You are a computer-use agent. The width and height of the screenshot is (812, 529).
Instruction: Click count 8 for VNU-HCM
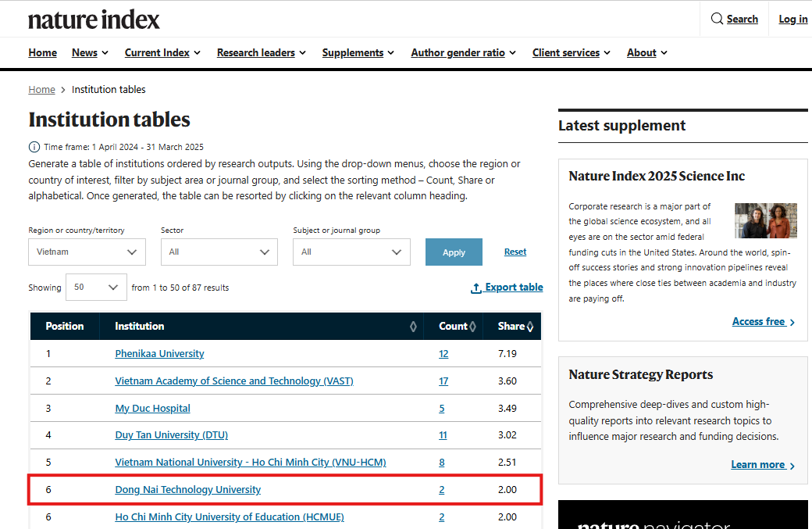(442, 462)
